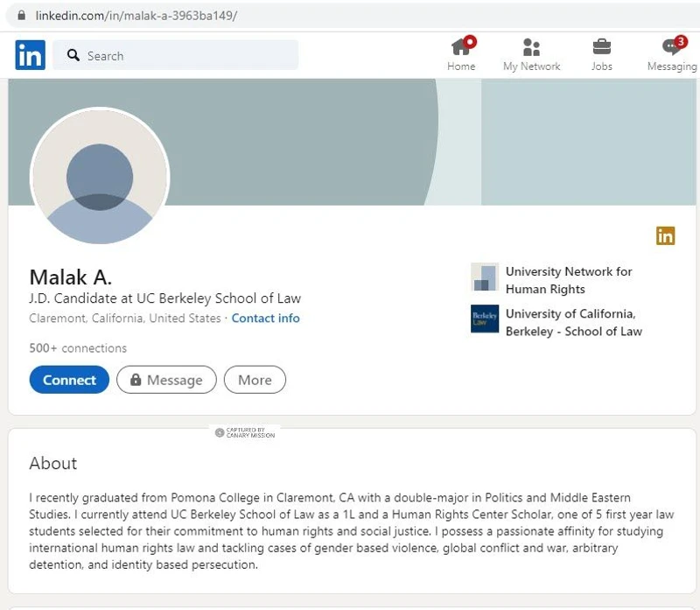Image resolution: width=700 pixels, height=610 pixels.
Task: Select the browser URL address text
Action: tap(136, 16)
